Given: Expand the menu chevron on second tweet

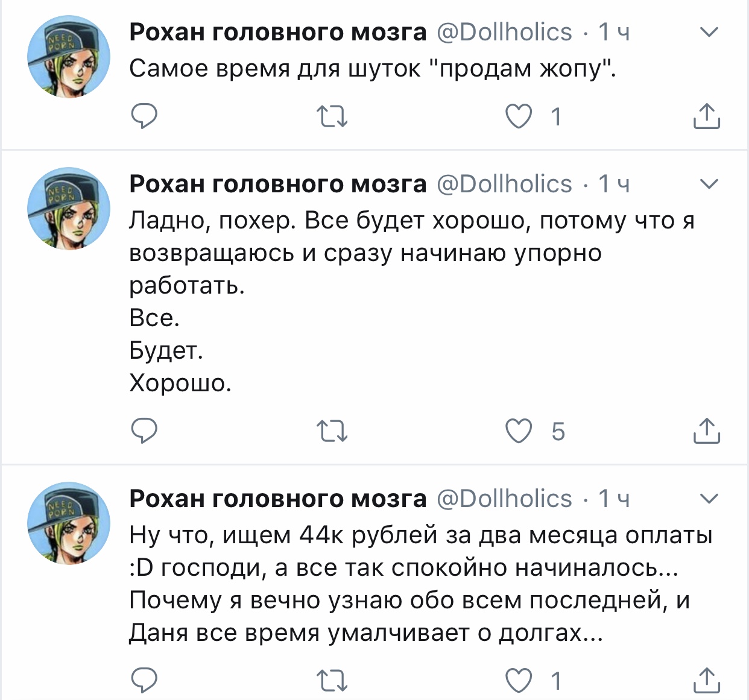Looking at the screenshot, I should (x=709, y=184).
